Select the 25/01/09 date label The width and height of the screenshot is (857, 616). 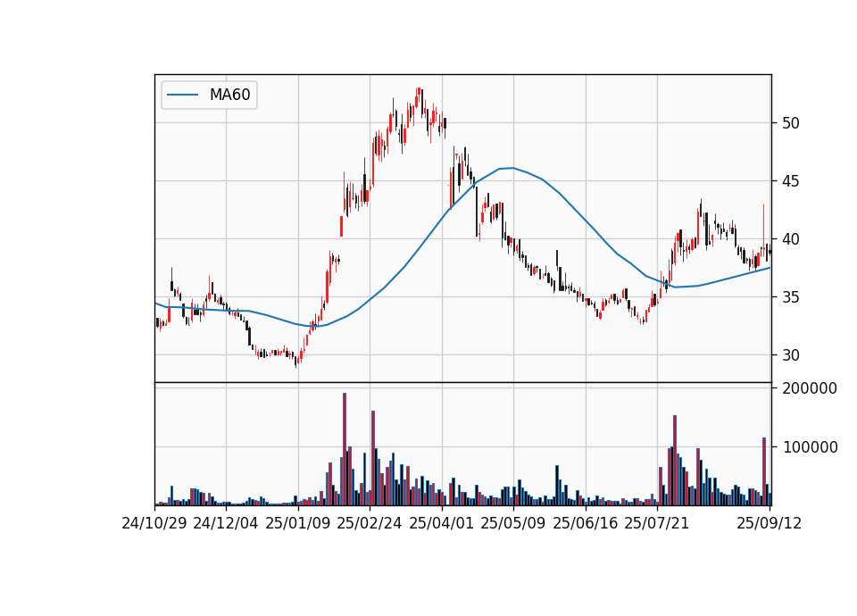pyautogui.click(x=298, y=523)
